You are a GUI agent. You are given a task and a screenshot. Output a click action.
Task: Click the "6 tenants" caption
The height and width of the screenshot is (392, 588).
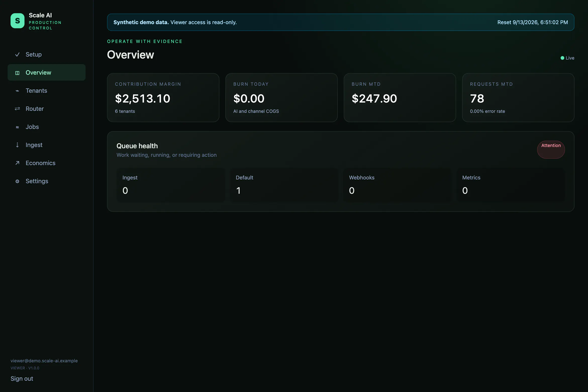pyautogui.click(x=125, y=111)
